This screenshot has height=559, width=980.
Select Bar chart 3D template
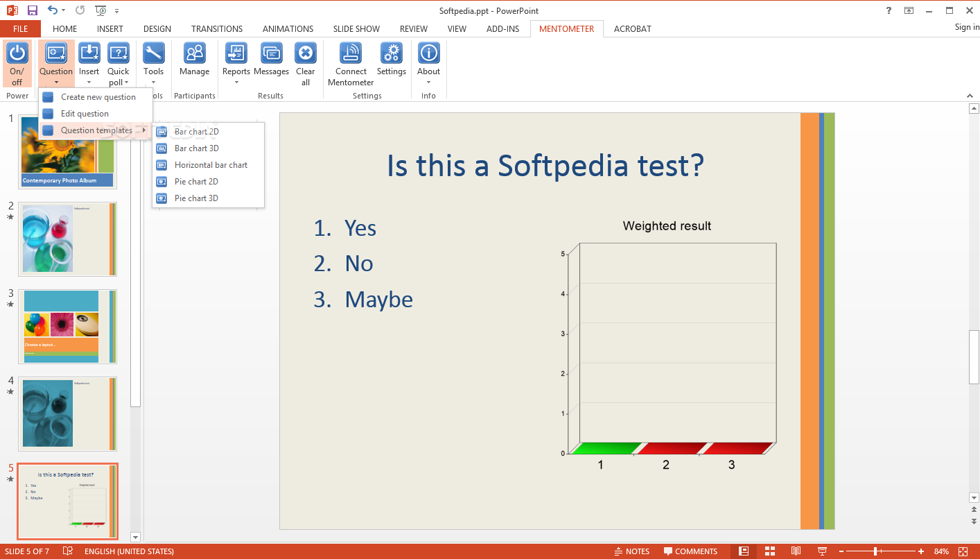pyautogui.click(x=209, y=148)
